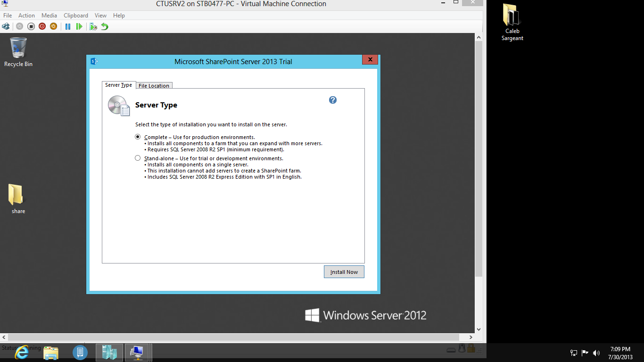Click the orange Save state icon
This screenshot has height=362, width=644.
coord(53,26)
